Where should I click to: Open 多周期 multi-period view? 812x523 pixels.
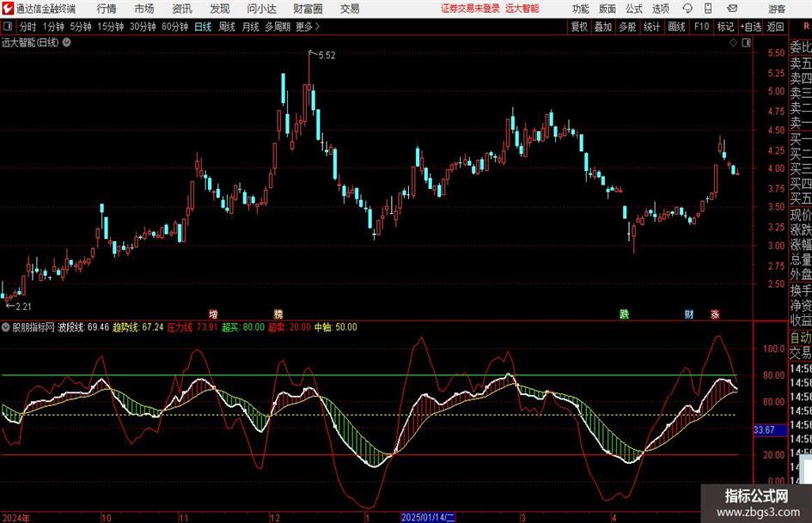tap(278, 27)
